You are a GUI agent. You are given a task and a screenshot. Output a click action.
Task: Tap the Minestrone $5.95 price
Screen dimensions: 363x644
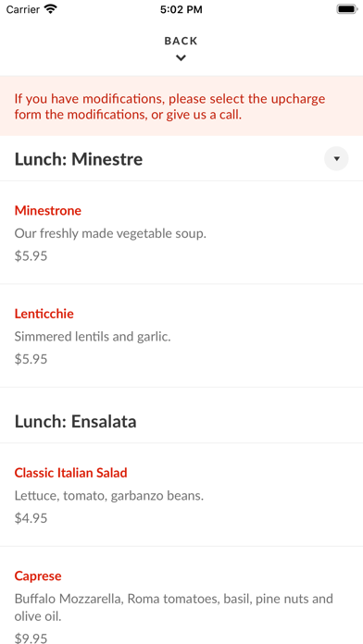(31, 256)
